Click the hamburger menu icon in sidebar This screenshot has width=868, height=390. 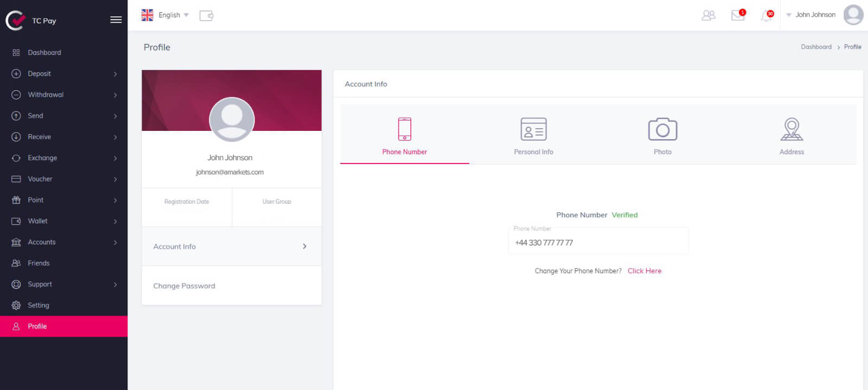(116, 20)
